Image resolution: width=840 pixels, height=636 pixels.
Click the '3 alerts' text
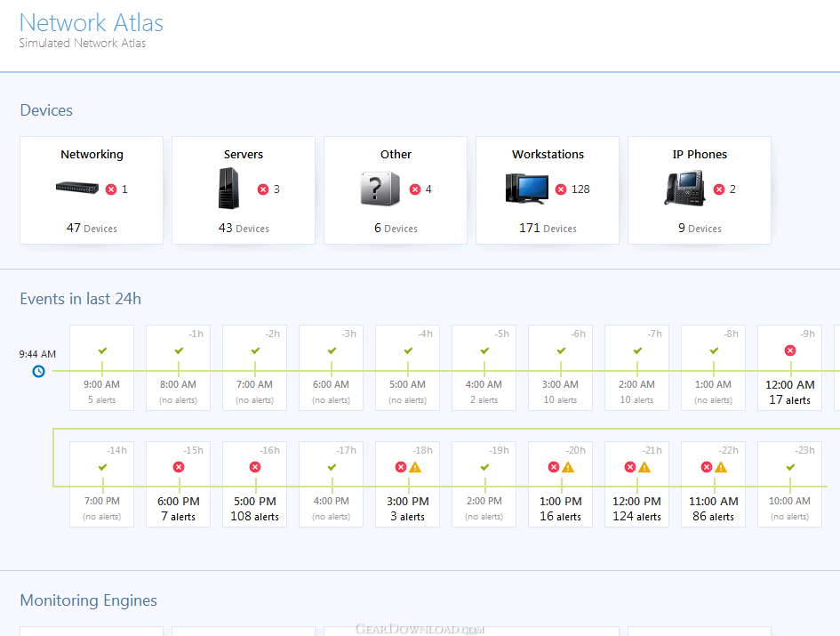pos(408,516)
